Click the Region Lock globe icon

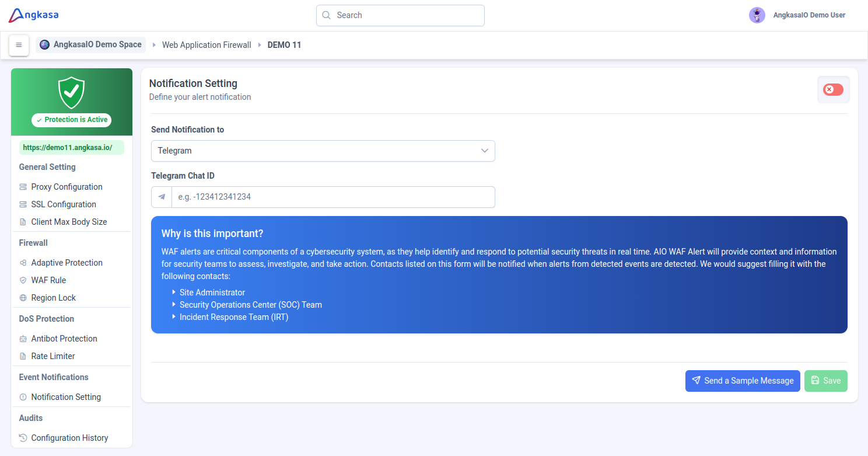click(23, 298)
